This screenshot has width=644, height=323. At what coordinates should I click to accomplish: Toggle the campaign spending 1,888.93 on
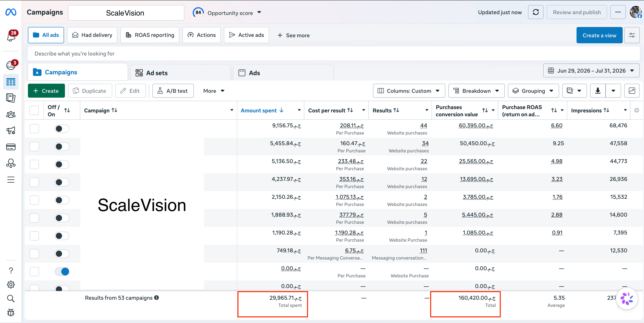click(62, 218)
